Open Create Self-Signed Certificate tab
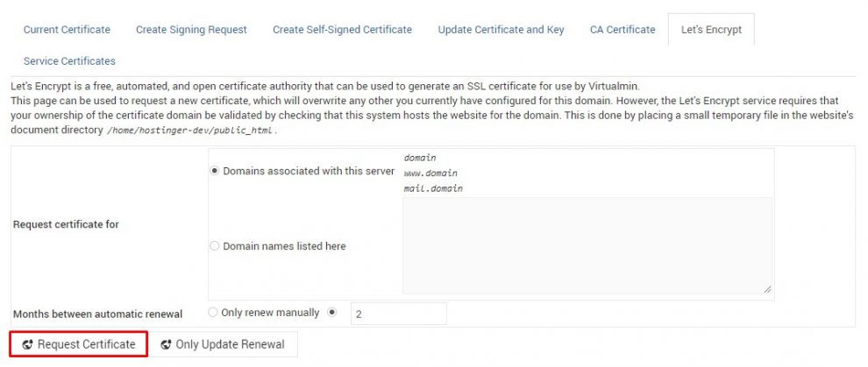This screenshot has width=868, height=367. pos(342,30)
